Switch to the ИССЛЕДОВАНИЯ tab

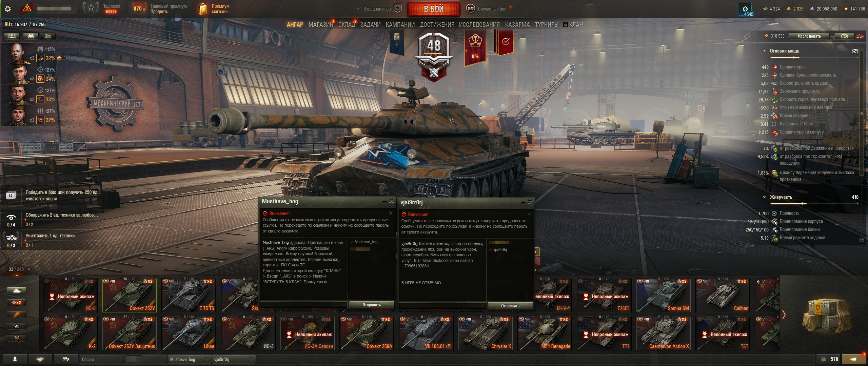479,25
